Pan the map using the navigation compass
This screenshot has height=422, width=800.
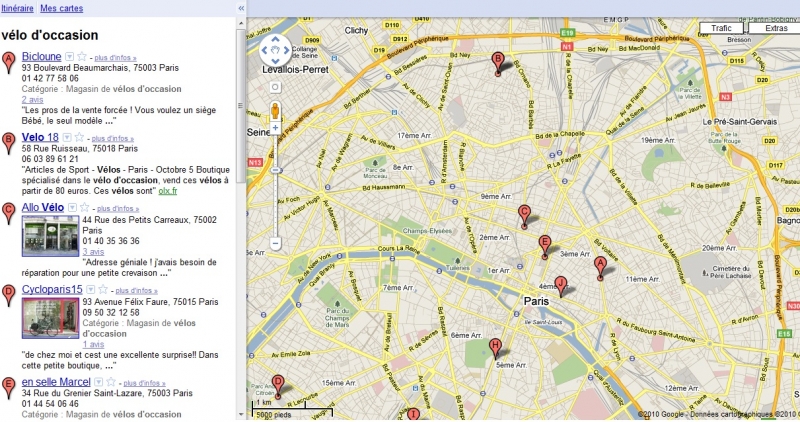[274, 49]
